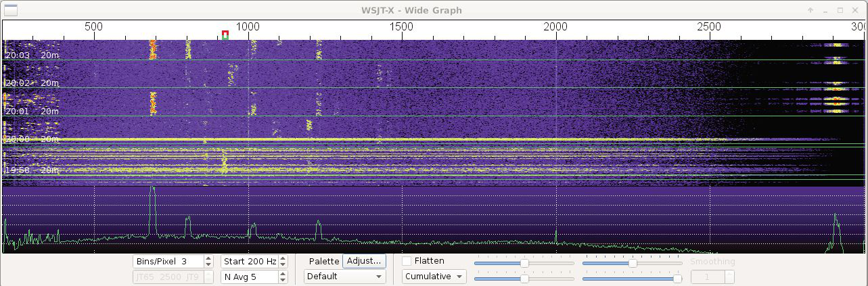Click the slider left of the Smoothing label

632,263
